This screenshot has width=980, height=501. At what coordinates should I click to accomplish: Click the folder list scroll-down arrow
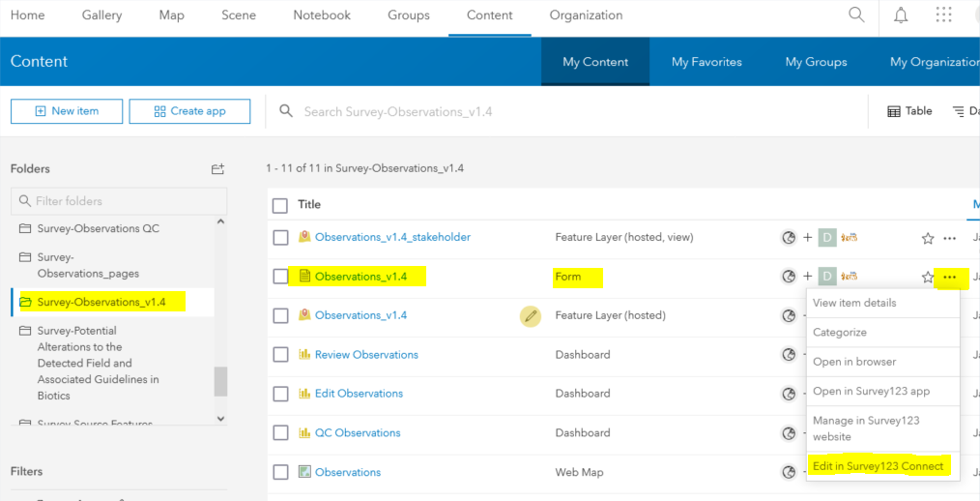[220, 418]
